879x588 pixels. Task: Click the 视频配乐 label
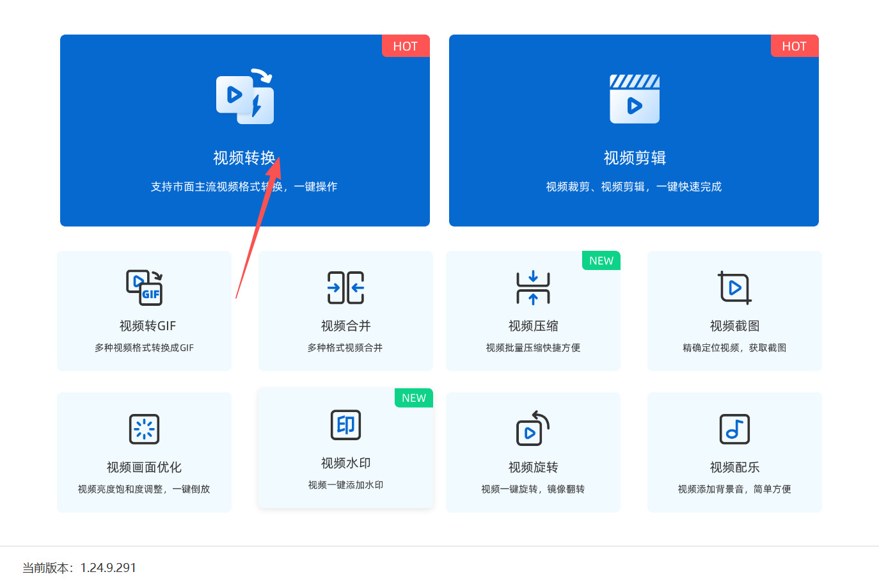click(x=734, y=468)
